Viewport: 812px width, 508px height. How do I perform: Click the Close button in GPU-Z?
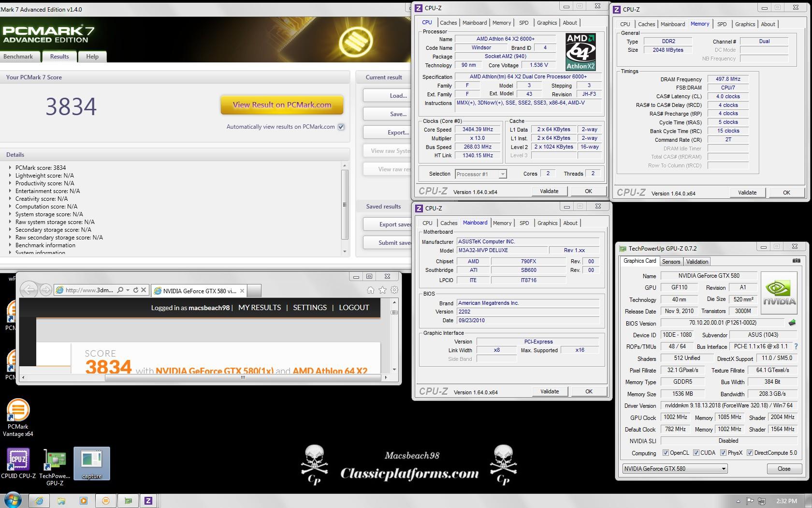[784, 469]
